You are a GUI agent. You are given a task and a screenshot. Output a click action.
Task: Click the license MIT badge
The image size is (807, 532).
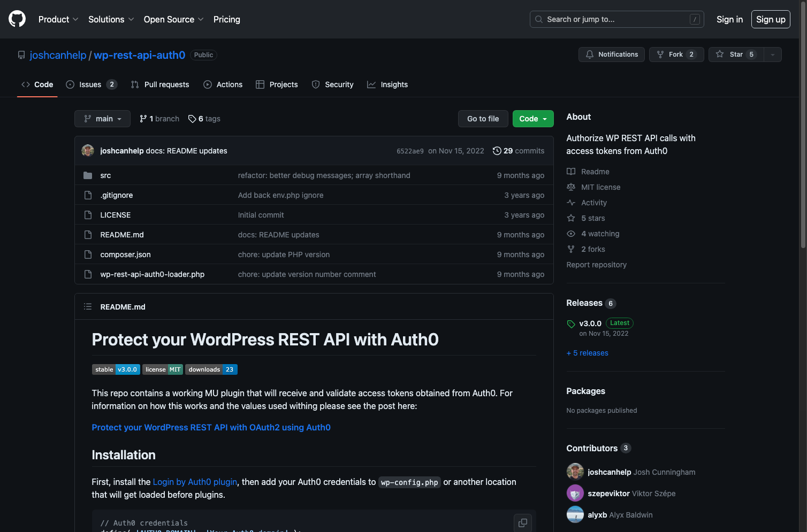163,369
